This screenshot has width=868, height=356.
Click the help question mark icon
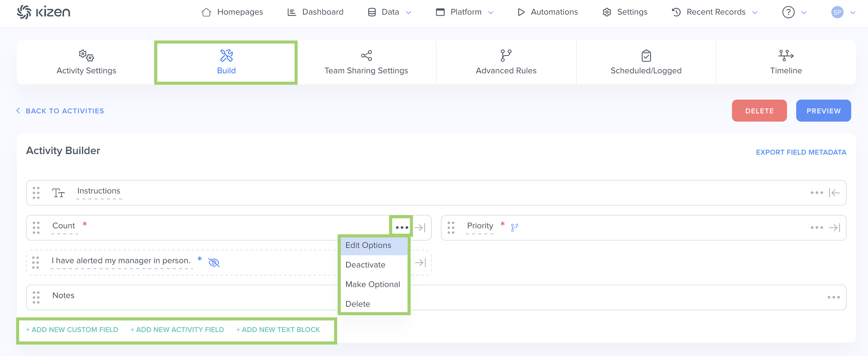[x=788, y=13]
